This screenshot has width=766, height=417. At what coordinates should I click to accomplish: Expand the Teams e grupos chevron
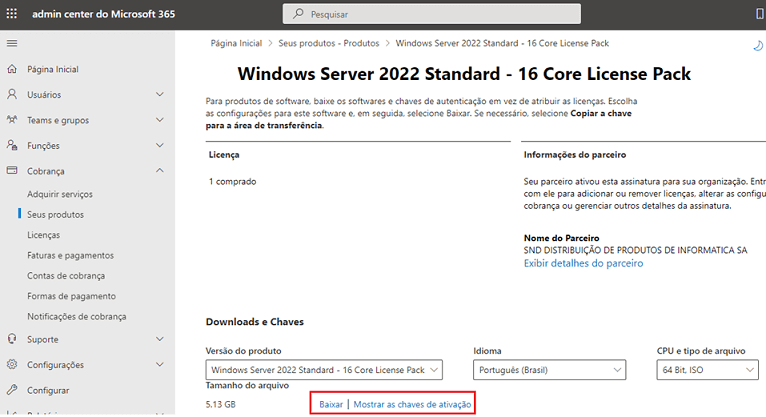click(159, 120)
